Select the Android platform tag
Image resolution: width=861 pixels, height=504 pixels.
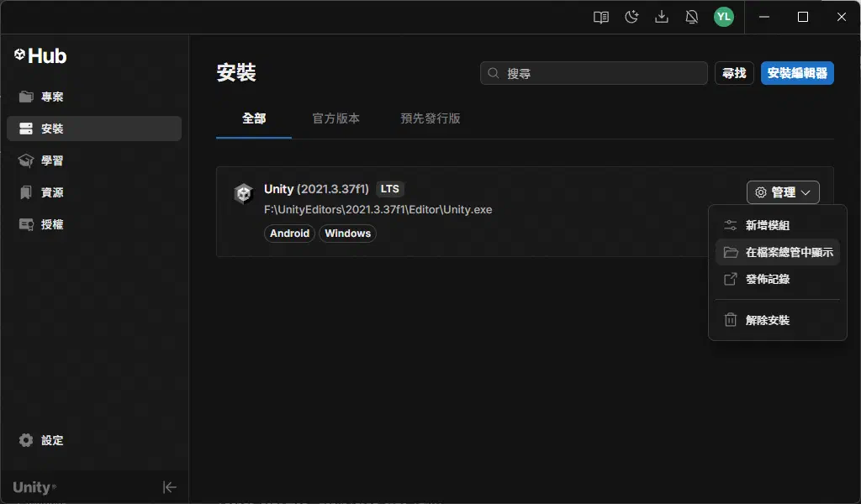click(x=289, y=234)
